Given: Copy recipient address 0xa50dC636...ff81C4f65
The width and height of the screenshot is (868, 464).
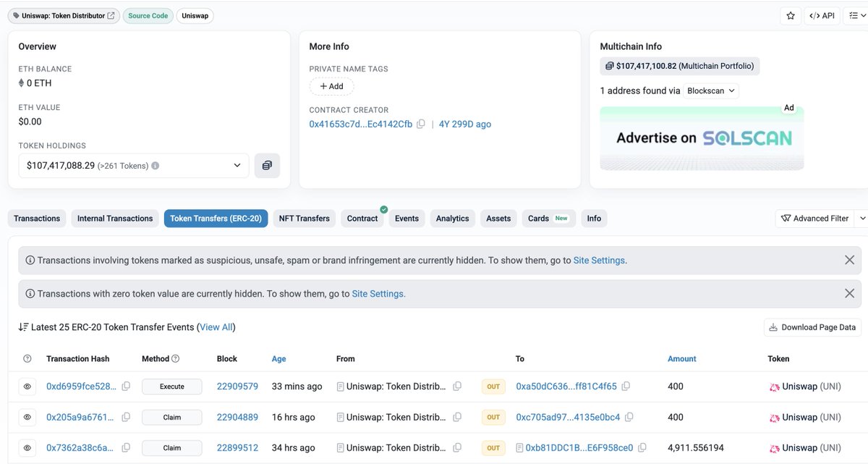Looking at the screenshot, I should click(626, 387).
